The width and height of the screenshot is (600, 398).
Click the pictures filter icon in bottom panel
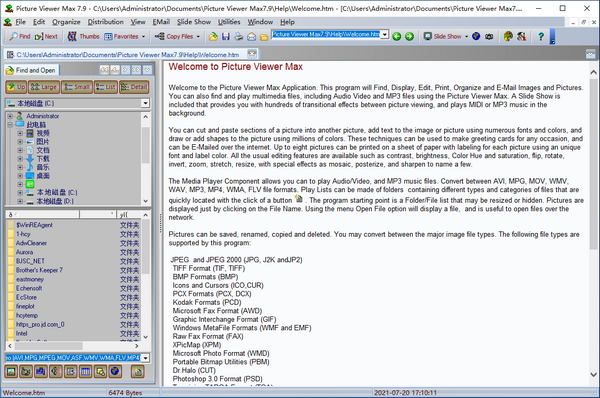click(11, 371)
